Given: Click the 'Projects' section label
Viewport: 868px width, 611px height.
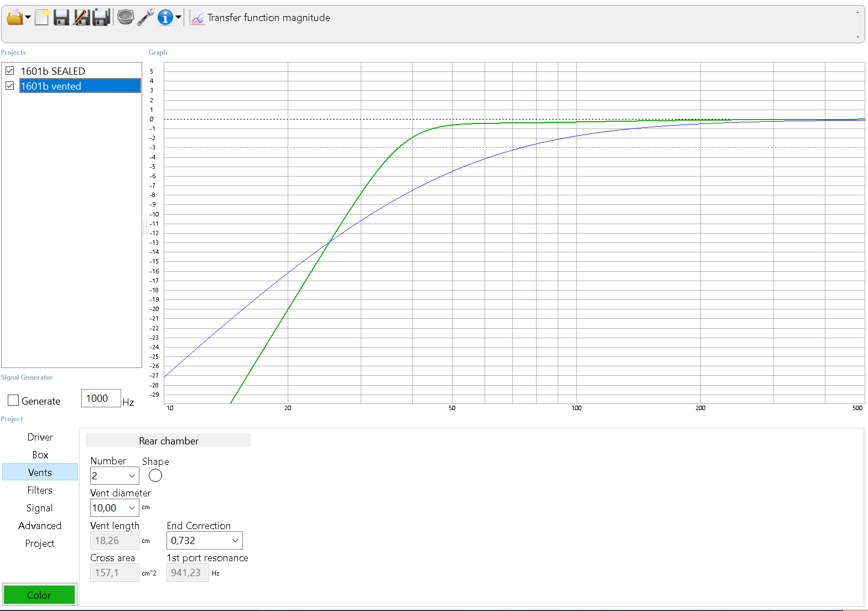Looking at the screenshot, I should (13, 53).
